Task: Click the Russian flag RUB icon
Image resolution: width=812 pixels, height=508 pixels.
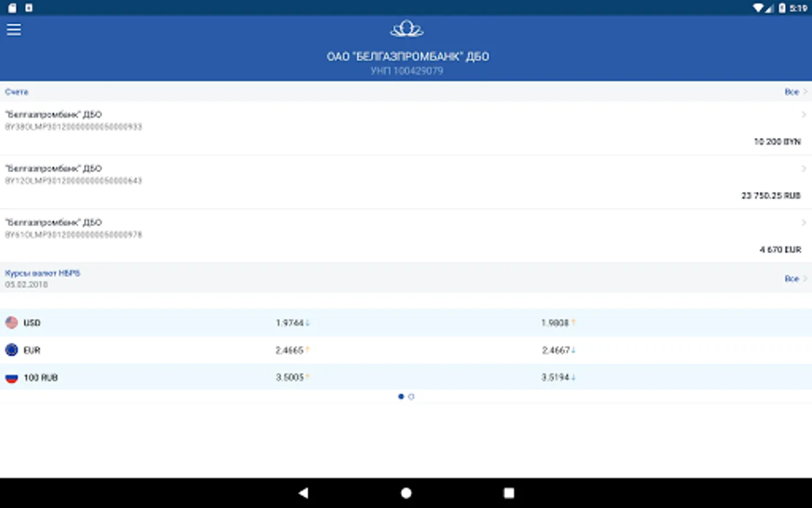Action: (x=11, y=378)
